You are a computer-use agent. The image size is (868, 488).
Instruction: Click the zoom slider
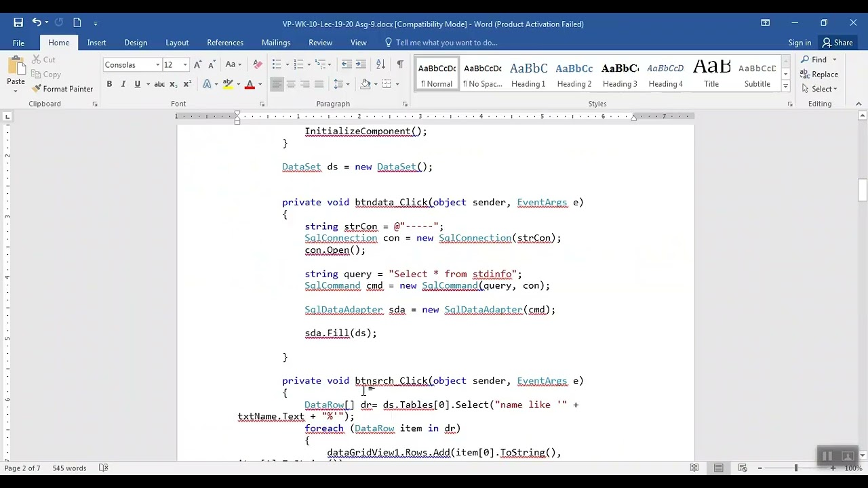click(796, 468)
